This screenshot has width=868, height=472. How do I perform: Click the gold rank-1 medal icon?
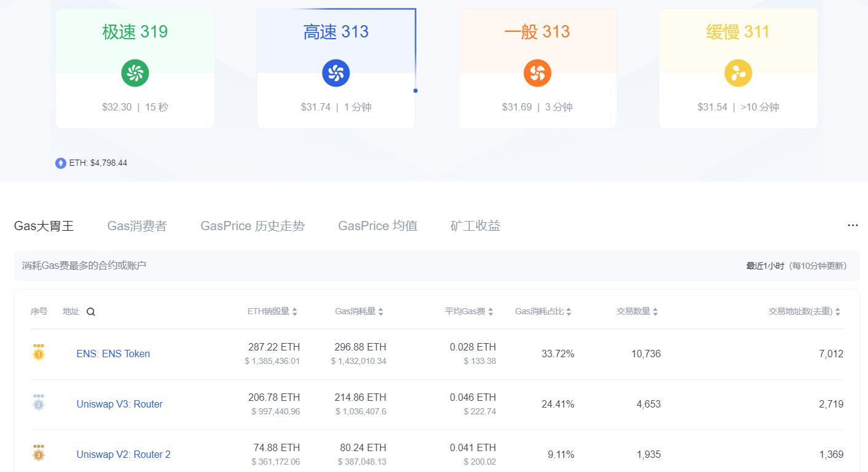coord(38,354)
